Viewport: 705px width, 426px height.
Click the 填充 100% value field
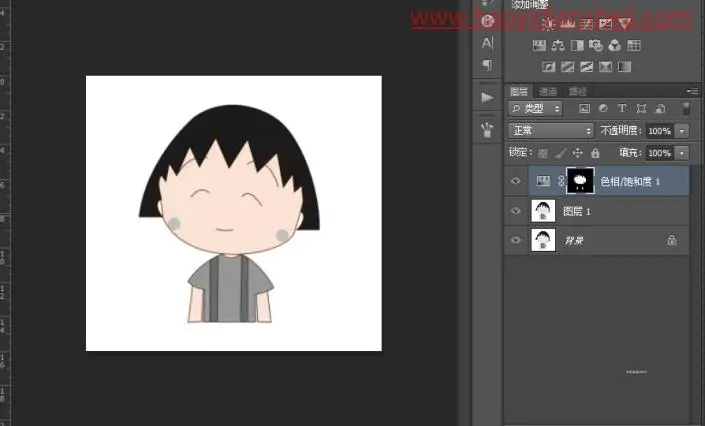coord(660,153)
